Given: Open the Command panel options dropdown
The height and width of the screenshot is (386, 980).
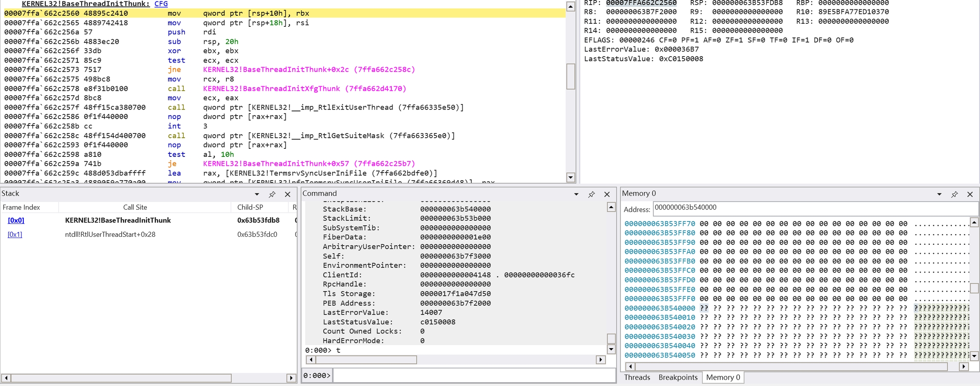Looking at the screenshot, I should click(x=576, y=194).
